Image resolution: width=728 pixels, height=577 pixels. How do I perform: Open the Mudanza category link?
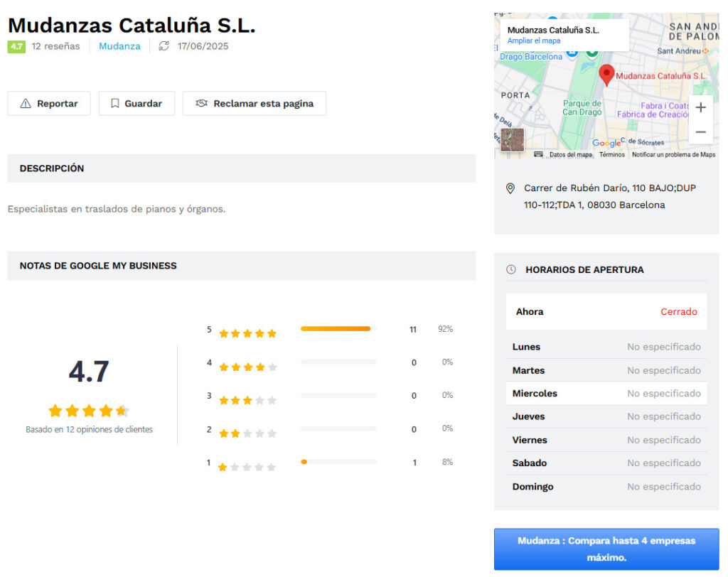(x=119, y=46)
